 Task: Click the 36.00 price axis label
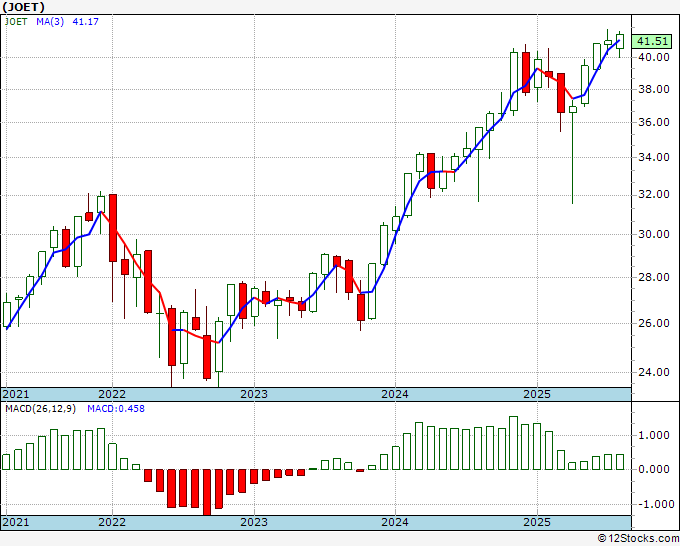pyautogui.click(x=654, y=122)
